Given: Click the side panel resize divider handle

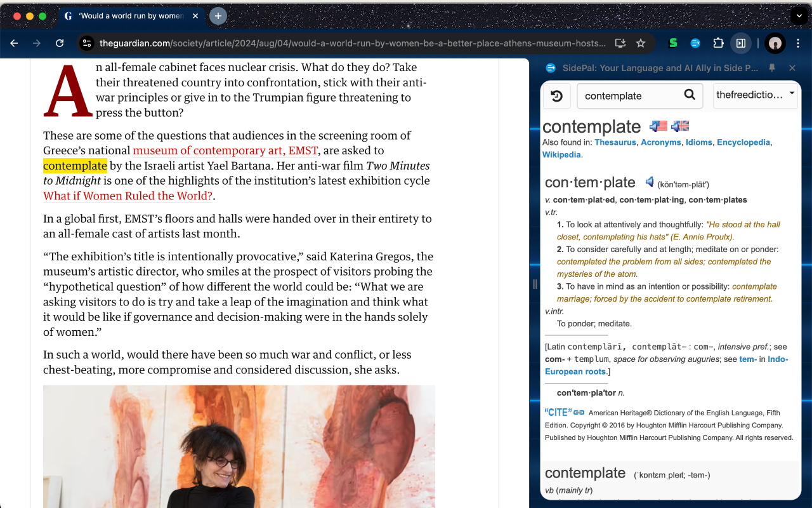Looking at the screenshot, I should (535, 284).
